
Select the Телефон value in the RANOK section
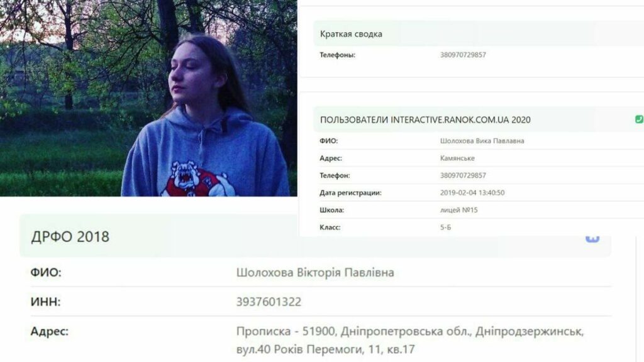pos(463,175)
